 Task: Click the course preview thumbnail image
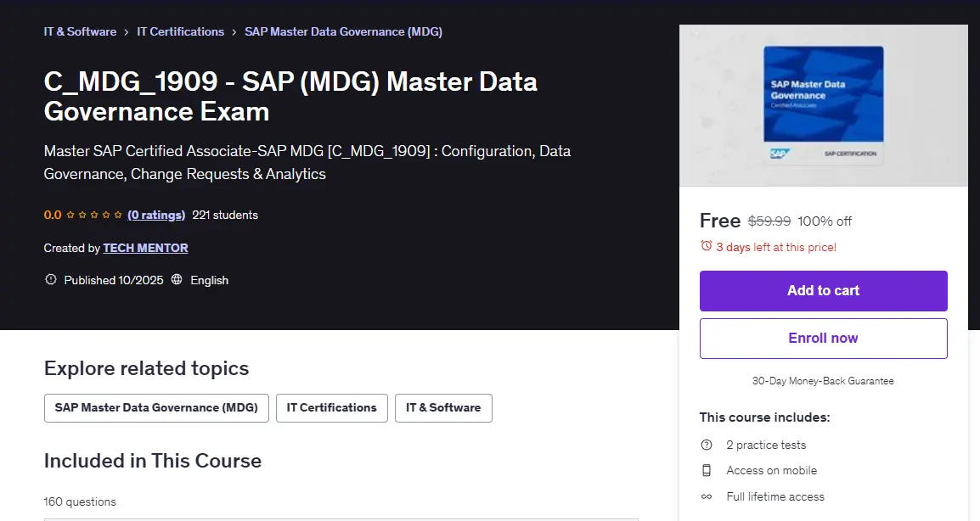pos(823,105)
